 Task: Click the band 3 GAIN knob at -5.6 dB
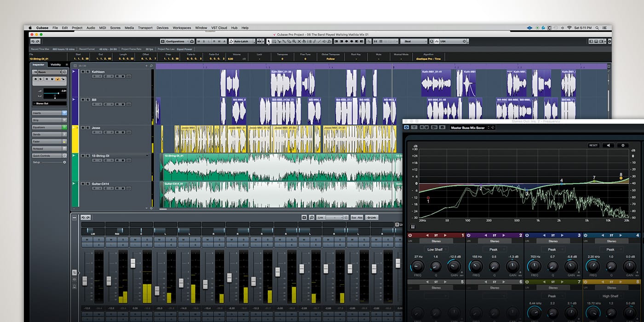pyautogui.click(x=571, y=266)
